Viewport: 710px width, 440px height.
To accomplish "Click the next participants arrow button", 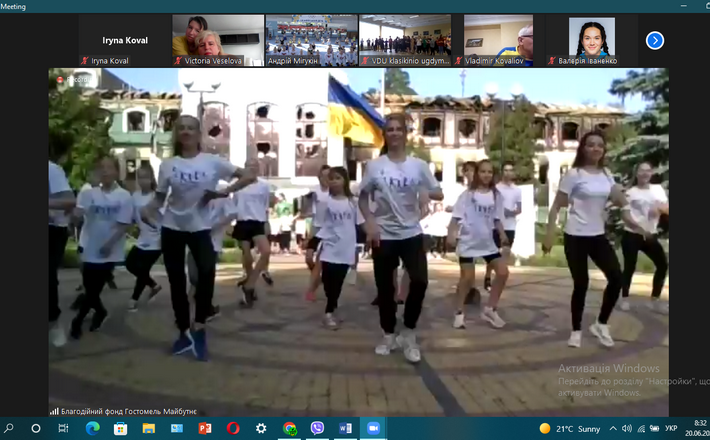I will coord(654,41).
